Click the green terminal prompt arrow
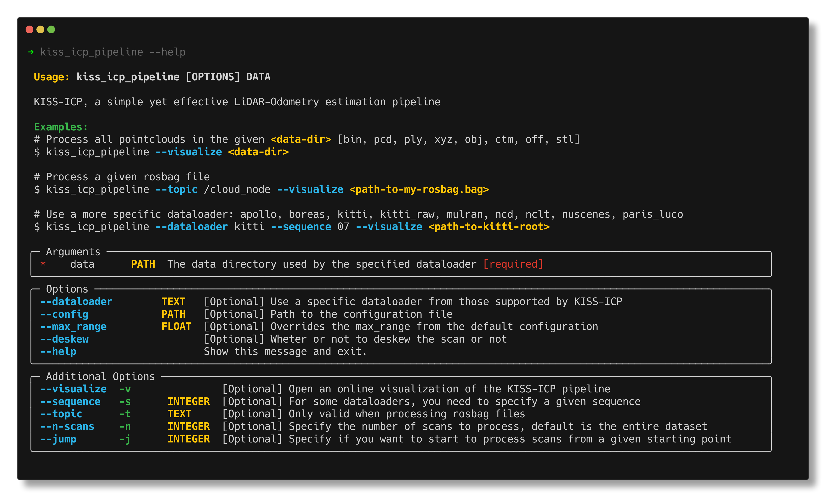833x504 pixels. (x=30, y=52)
